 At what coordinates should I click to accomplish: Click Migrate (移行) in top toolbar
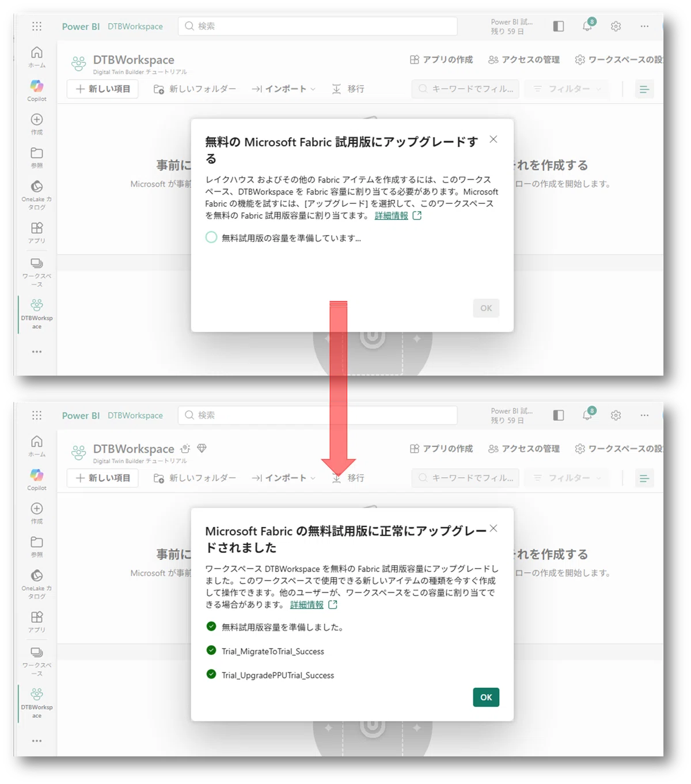point(348,89)
